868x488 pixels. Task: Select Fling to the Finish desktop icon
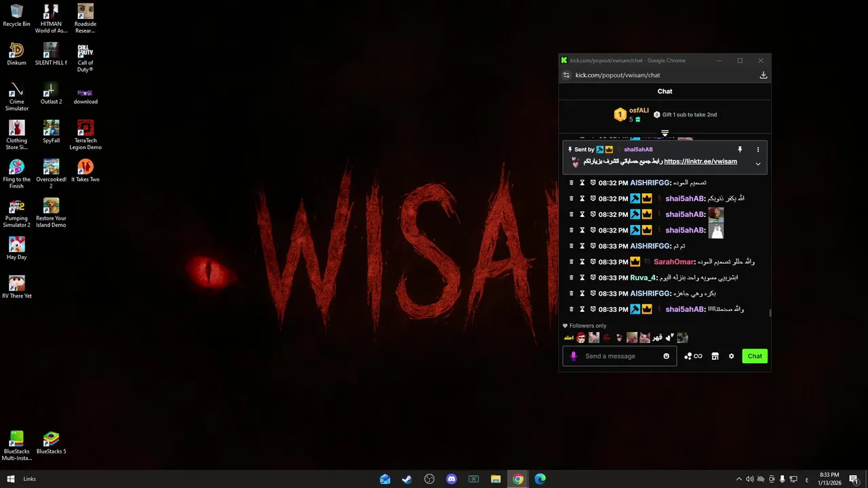point(17,174)
